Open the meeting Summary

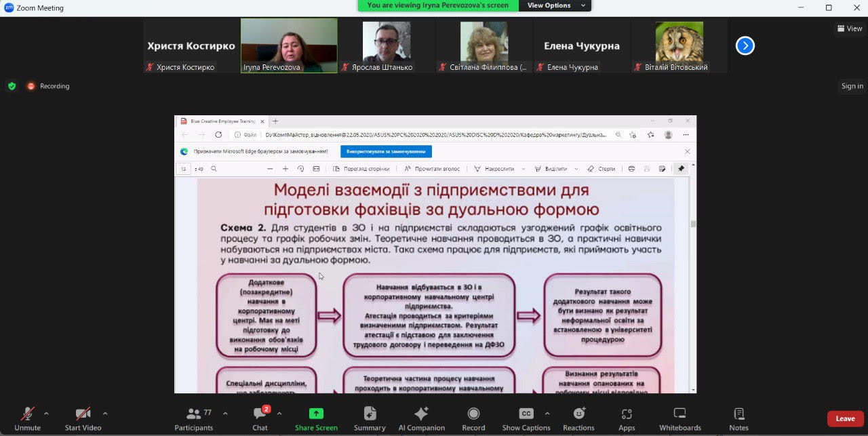click(x=370, y=418)
